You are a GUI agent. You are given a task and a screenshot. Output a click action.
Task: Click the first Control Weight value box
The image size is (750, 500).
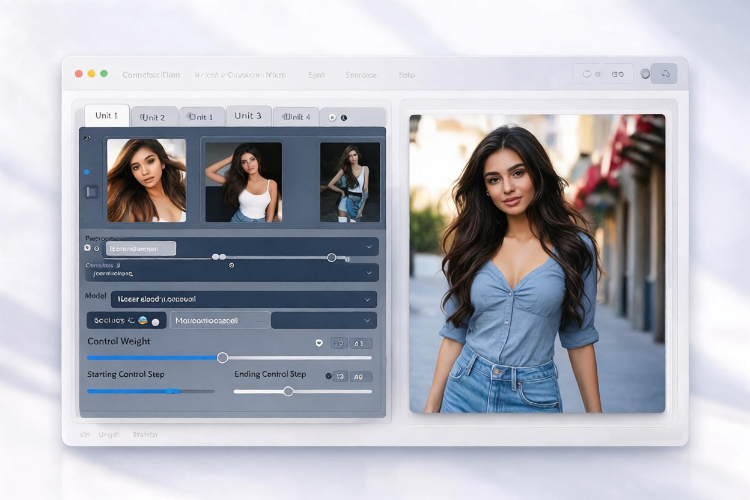(339, 343)
